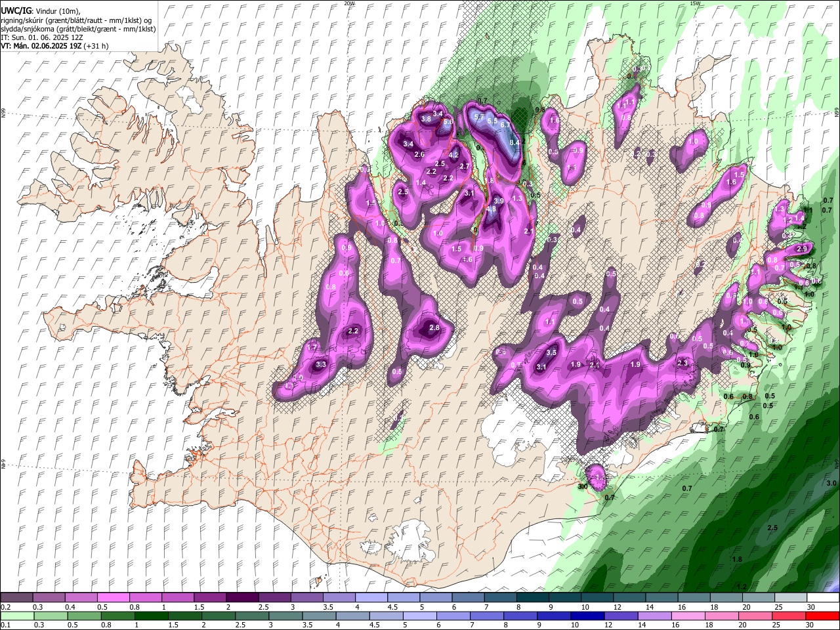Select the slydda/snjókoma legend description line

[x=78, y=29]
